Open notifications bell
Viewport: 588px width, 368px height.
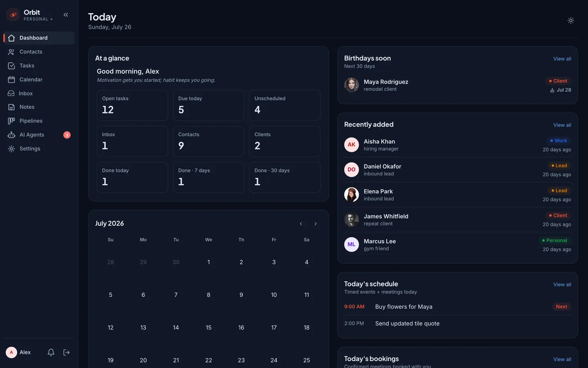pos(51,352)
